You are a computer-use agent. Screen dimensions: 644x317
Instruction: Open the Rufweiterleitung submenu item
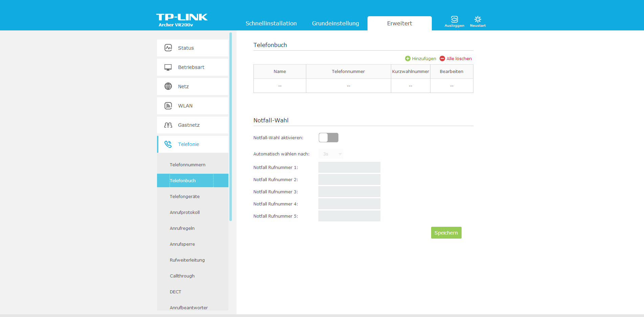pos(187,260)
